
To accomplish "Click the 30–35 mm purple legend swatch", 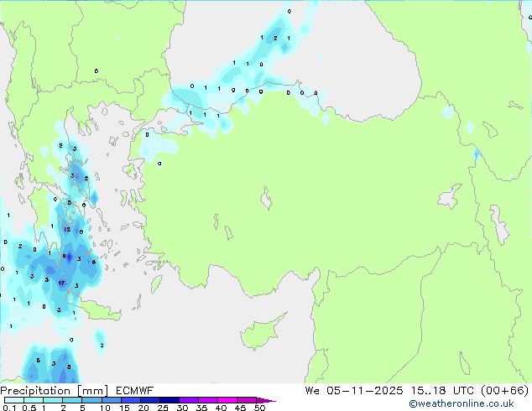I will point(189,400).
